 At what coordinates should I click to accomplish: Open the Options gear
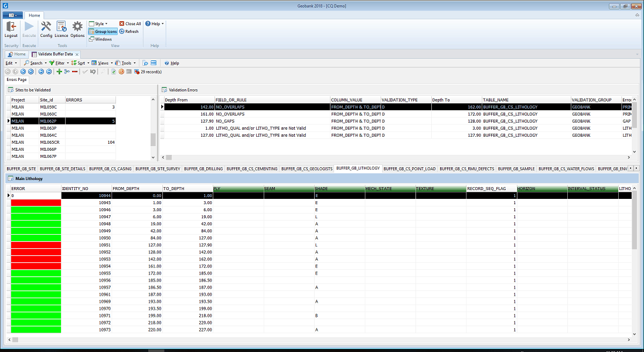pyautogui.click(x=78, y=28)
